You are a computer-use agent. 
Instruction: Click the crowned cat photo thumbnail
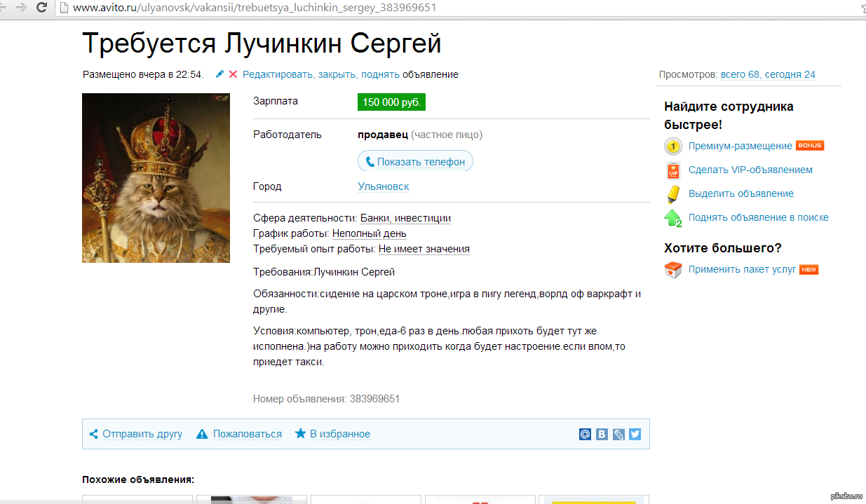(156, 178)
